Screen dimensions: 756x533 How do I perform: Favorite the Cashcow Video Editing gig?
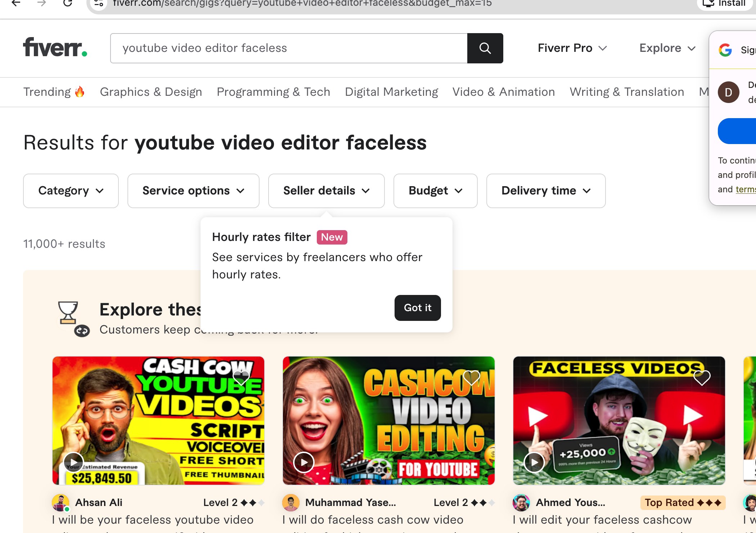(x=471, y=378)
